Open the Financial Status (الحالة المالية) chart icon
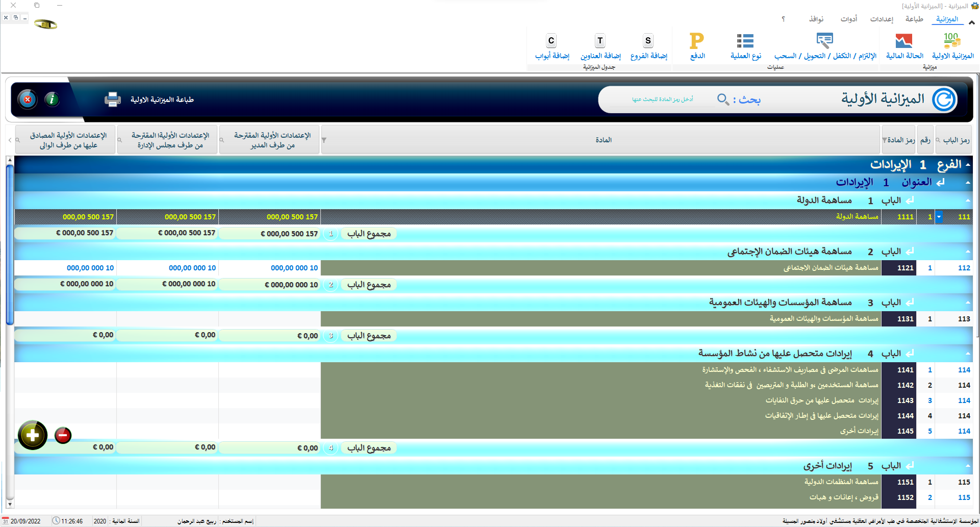 (903, 41)
